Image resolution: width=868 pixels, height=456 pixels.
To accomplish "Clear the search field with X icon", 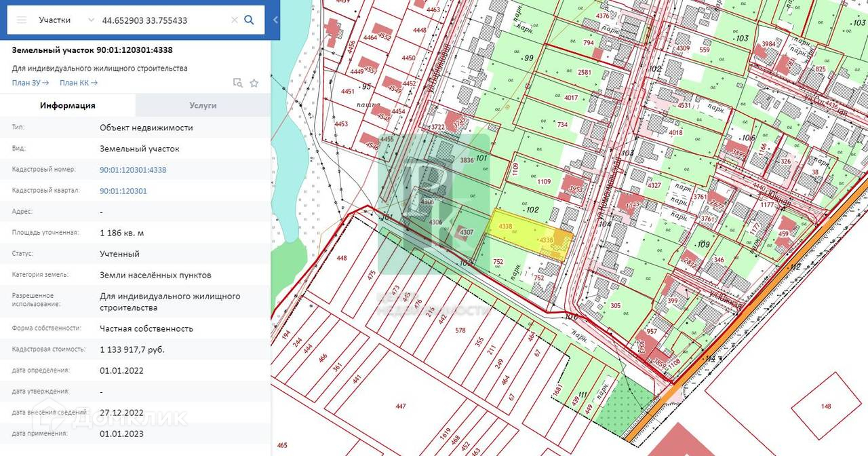I will 235,20.
